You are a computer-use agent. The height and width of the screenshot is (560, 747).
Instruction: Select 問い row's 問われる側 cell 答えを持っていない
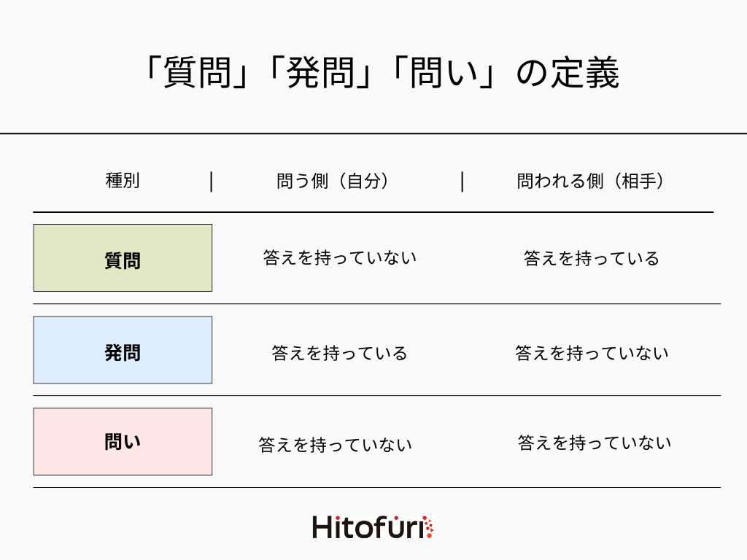595,443
